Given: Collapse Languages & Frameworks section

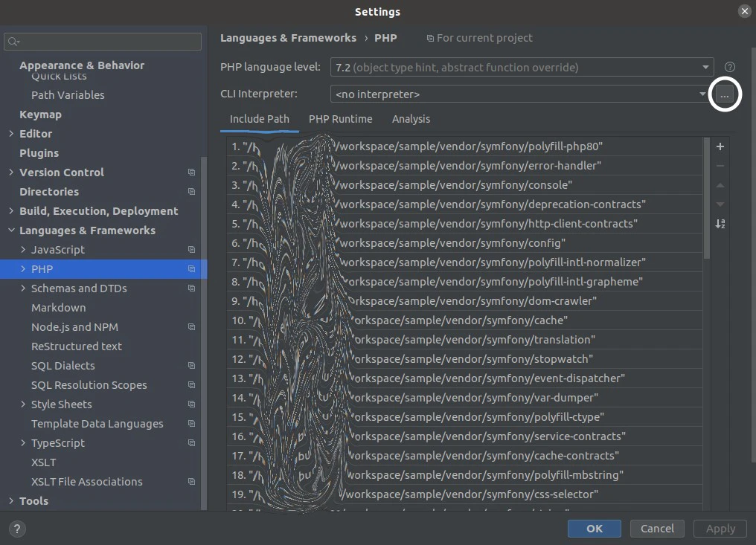Looking at the screenshot, I should [11, 230].
